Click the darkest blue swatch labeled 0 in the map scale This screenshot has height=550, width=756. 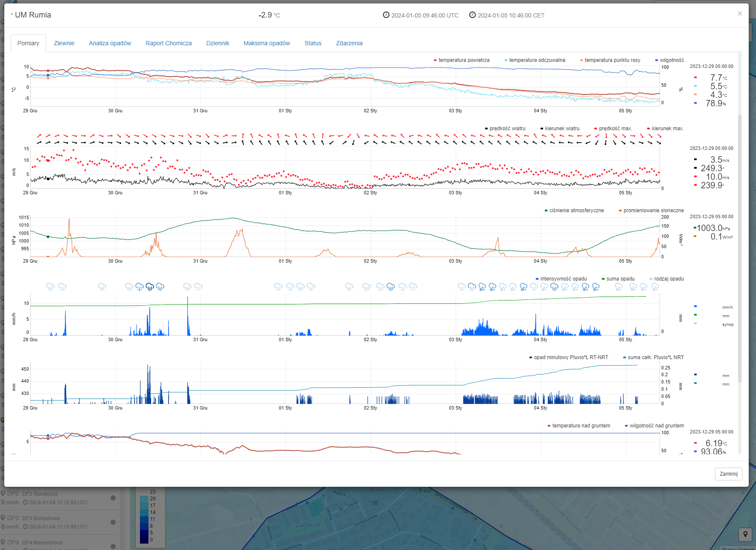pos(144,539)
